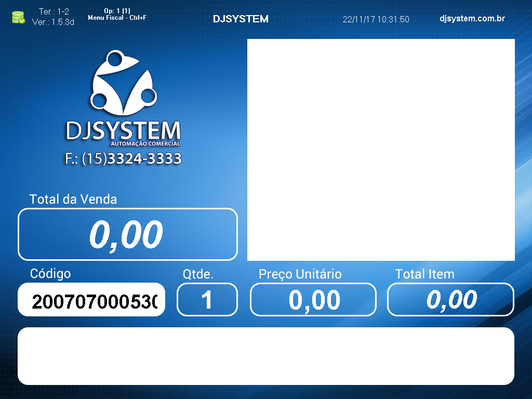Viewport: 532px width, 399px height.
Task: Select the Qtde. quantity box
Action: coord(207,300)
